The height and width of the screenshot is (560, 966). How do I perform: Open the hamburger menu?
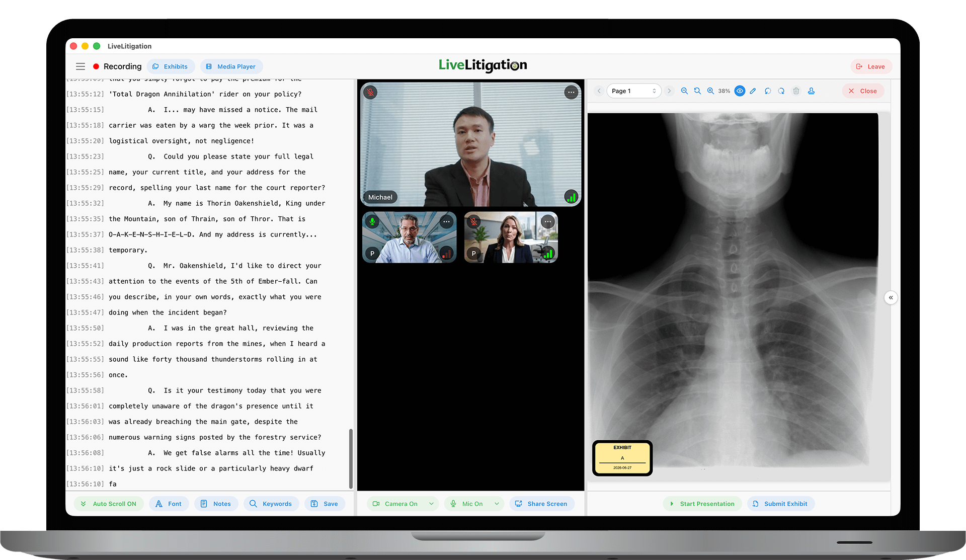pos(80,66)
